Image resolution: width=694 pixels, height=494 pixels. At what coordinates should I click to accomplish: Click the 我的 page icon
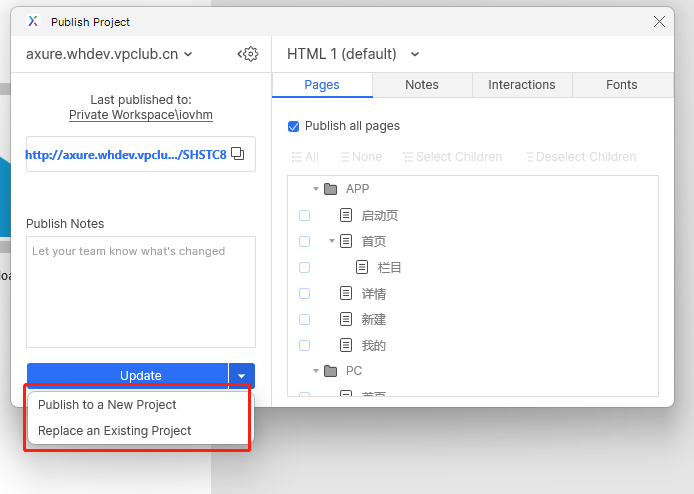(x=346, y=345)
